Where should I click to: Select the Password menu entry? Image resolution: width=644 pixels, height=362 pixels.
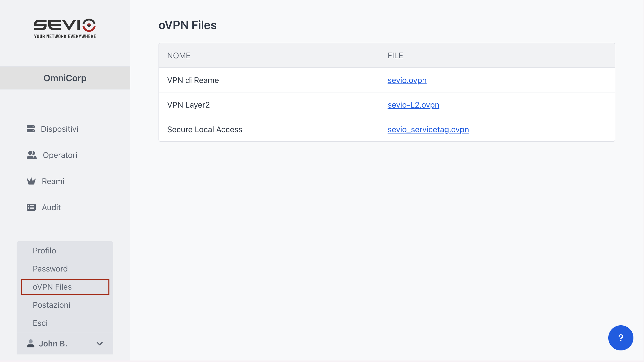point(50,269)
